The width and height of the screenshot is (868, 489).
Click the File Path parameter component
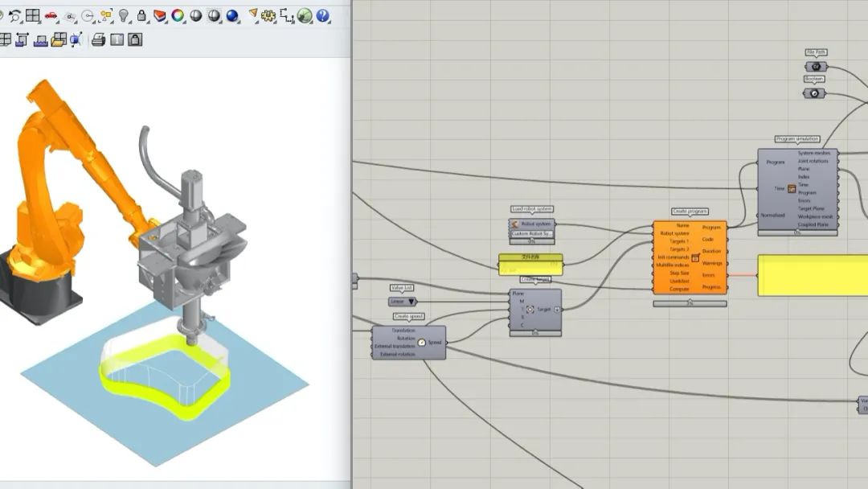[816, 67]
